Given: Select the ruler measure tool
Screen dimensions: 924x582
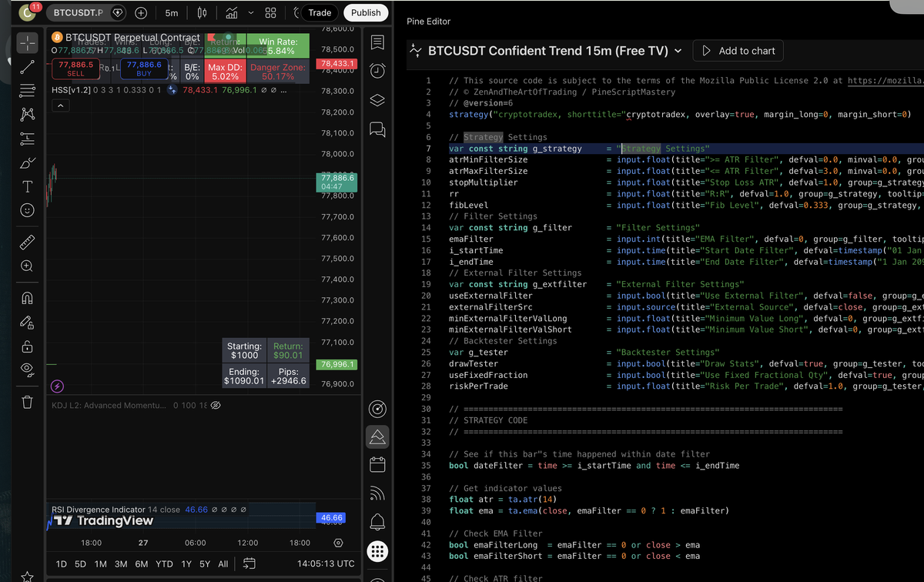Looking at the screenshot, I should pyautogui.click(x=27, y=242).
